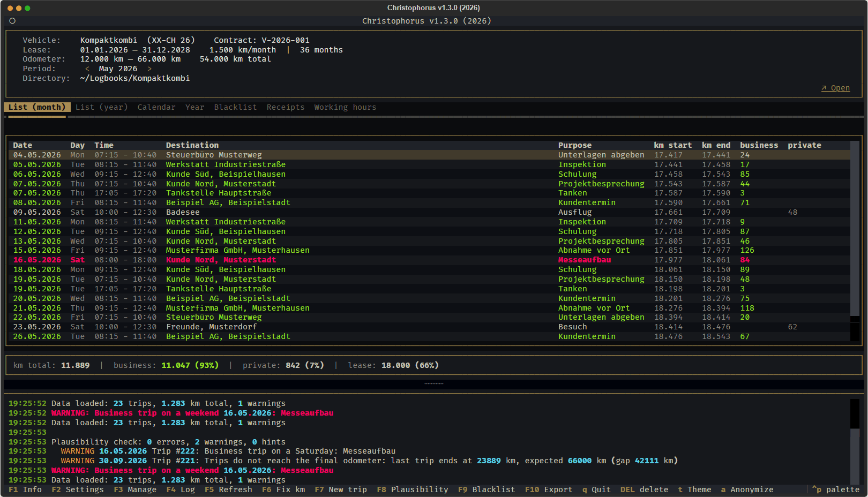Open the logbook directory via Open link
The height and width of the screenshot is (497, 868).
[835, 88]
